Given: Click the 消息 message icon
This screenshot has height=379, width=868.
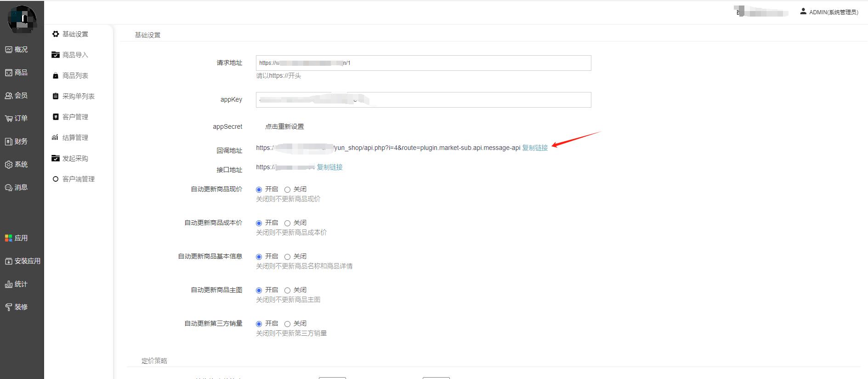Looking at the screenshot, I should pos(9,188).
